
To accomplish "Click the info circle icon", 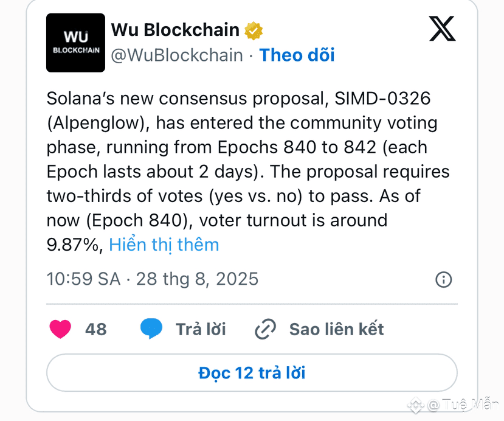I will click(x=444, y=279).
